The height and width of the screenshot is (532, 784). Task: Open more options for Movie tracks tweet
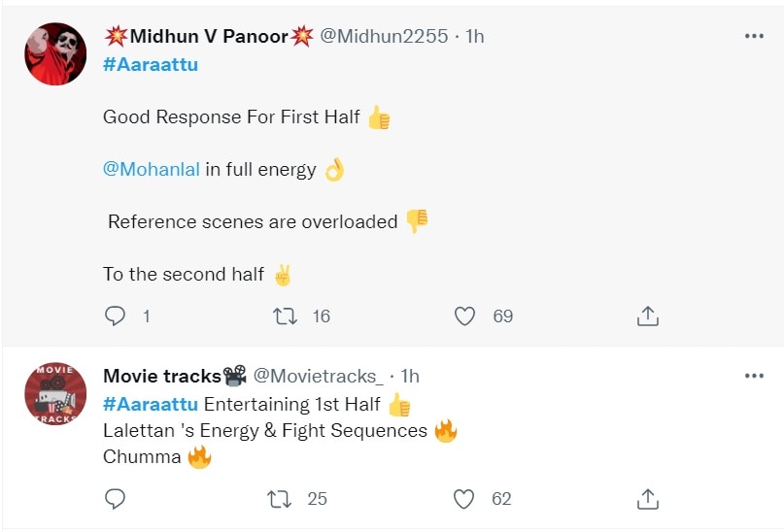point(754,376)
